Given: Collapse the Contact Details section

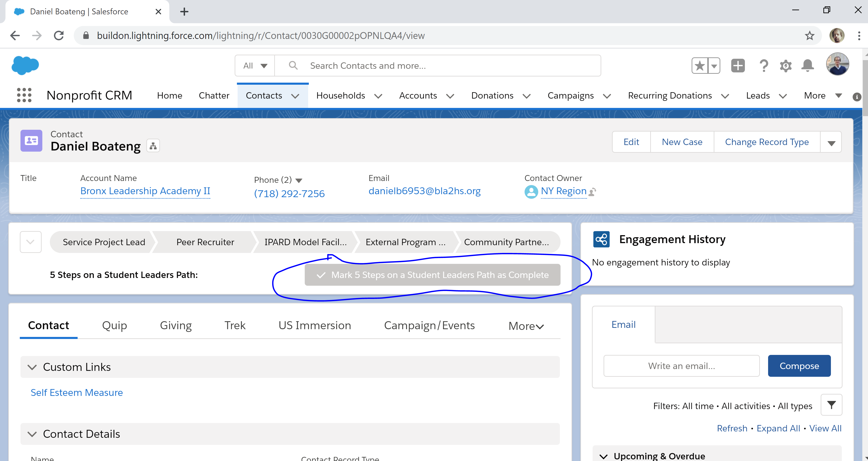Looking at the screenshot, I should (x=32, y=434).
